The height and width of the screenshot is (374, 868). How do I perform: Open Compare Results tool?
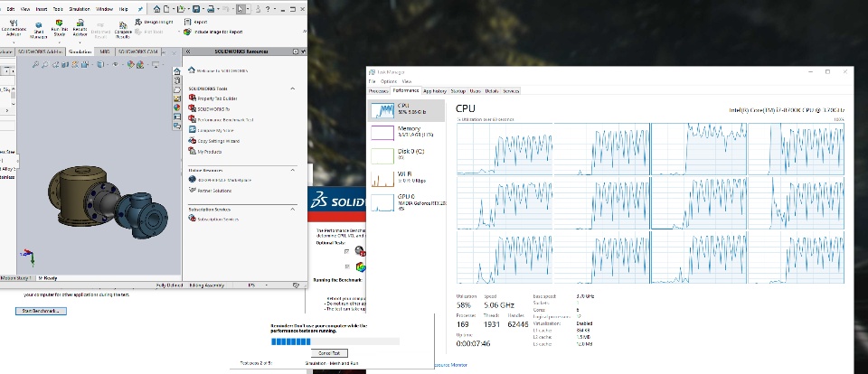click(x=123, y=30)
